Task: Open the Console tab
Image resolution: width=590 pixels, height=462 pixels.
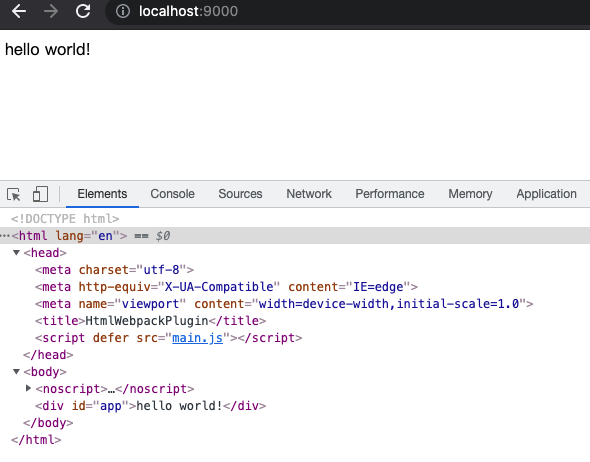Action: [172, 194]
